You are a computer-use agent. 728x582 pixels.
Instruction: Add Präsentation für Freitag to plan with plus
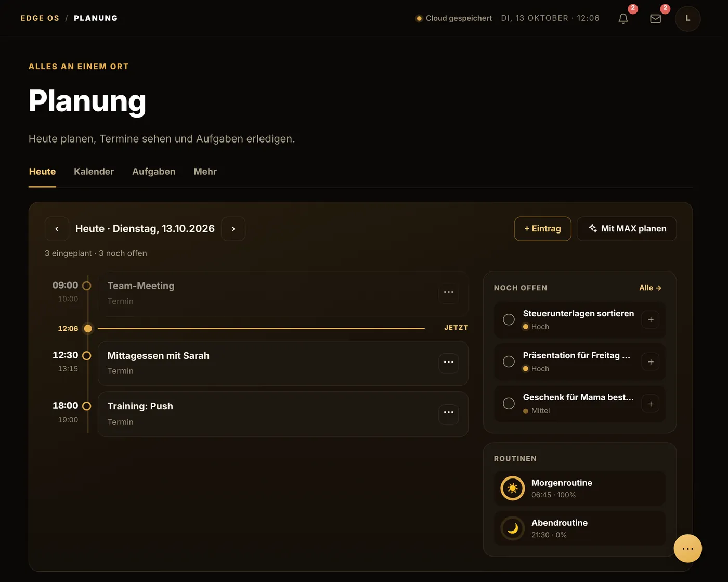click(x=651, y=362)
